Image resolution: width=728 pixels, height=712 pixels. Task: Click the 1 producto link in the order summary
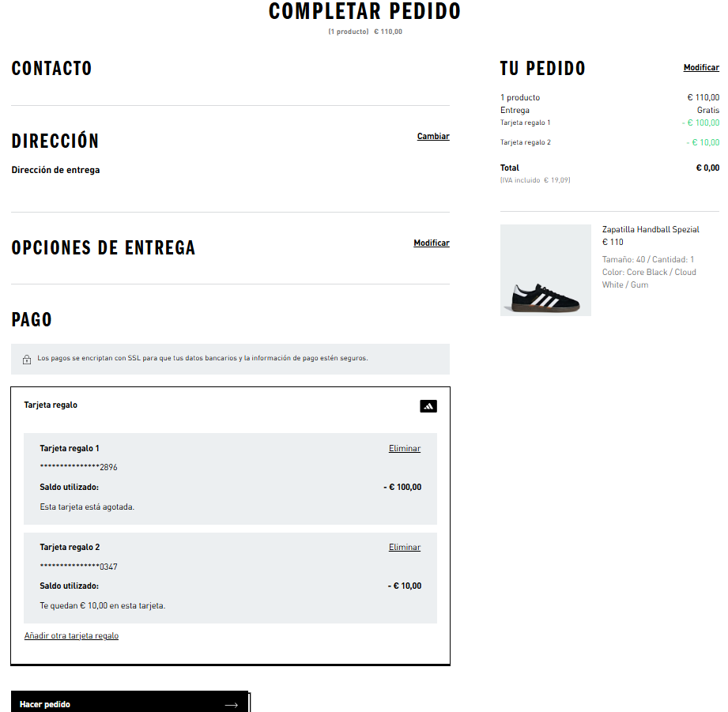coord(519,96)
